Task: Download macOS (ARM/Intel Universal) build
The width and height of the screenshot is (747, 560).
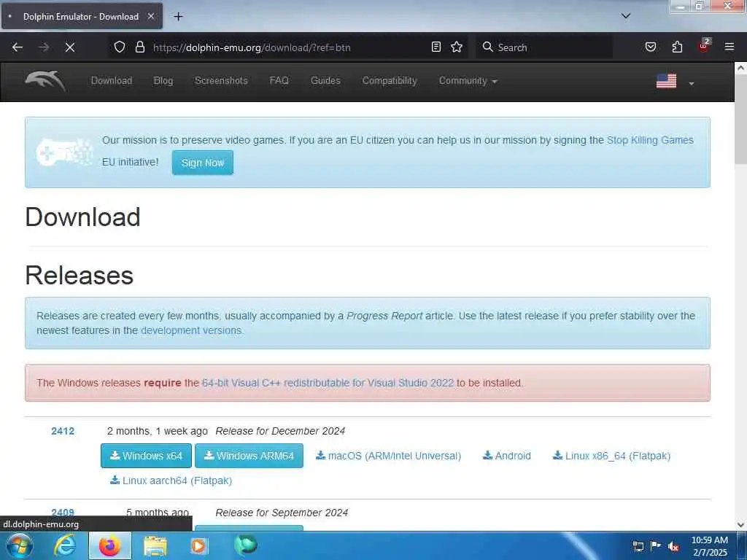Action: (388, 456)
